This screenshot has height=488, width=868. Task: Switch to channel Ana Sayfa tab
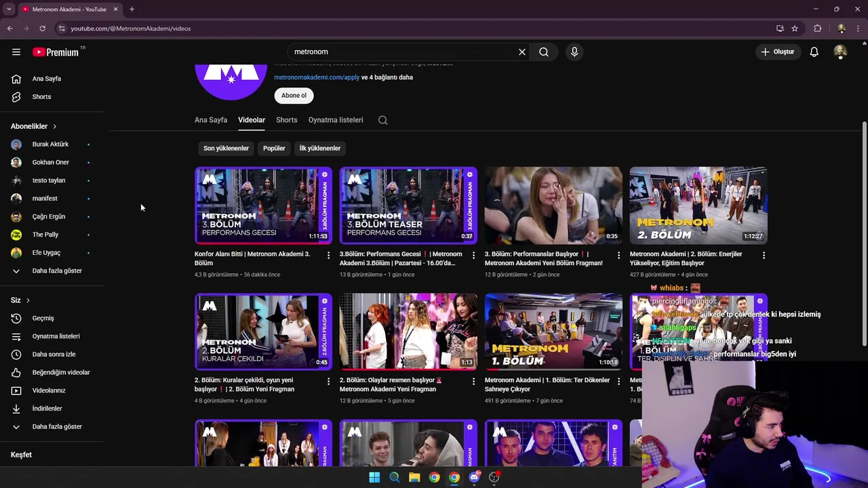211,120
